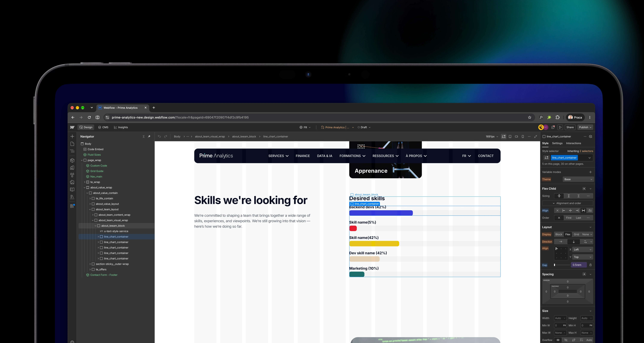Open the Apps panel icon
The height and width of the screenshot is (343, 644).
point(72,206)
